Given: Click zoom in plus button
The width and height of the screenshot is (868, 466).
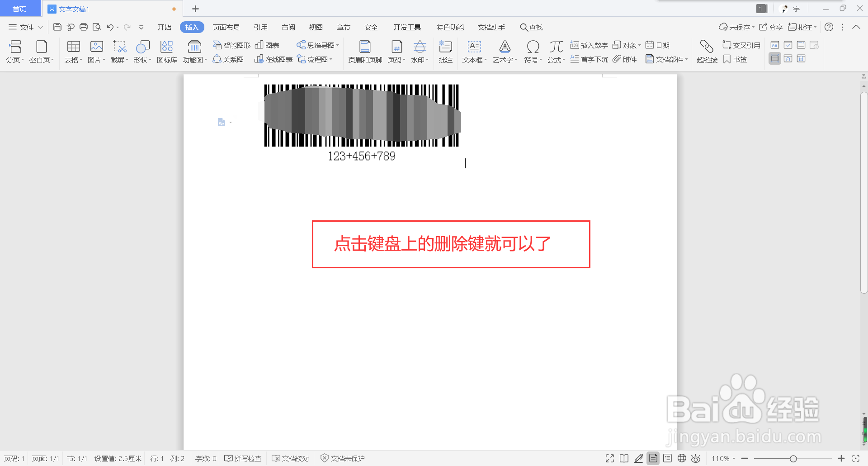Looking at the screenshot, I should tap(841, 458).
